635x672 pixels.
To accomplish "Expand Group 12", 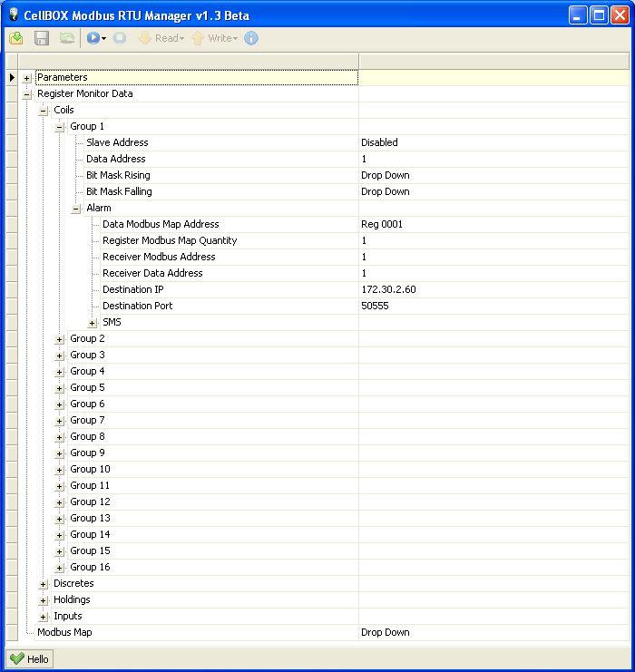I will click(x=60, y=502).
